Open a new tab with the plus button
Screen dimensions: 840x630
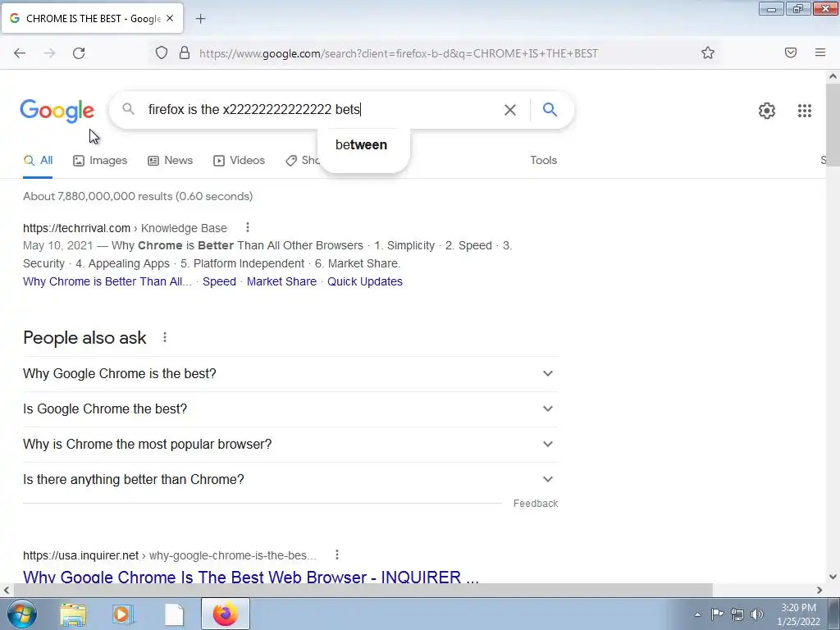[200, 19]
